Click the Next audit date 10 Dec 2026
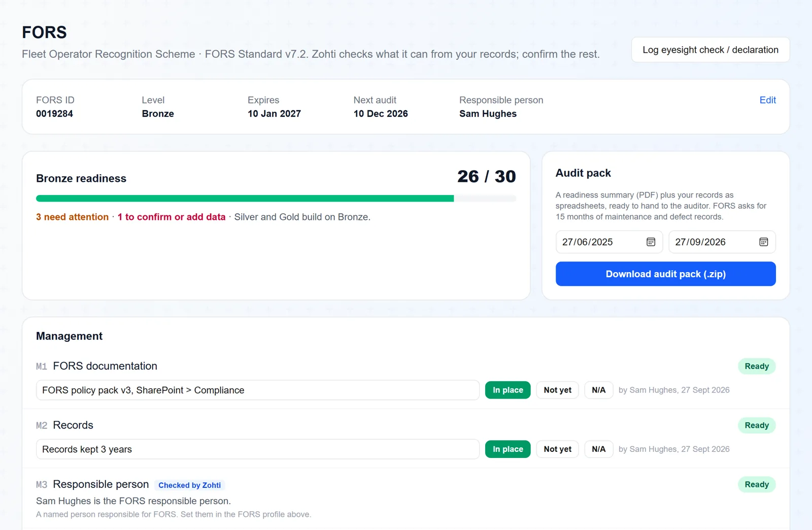Viewport: 812px width, 530px height. [x=381, y=114]
